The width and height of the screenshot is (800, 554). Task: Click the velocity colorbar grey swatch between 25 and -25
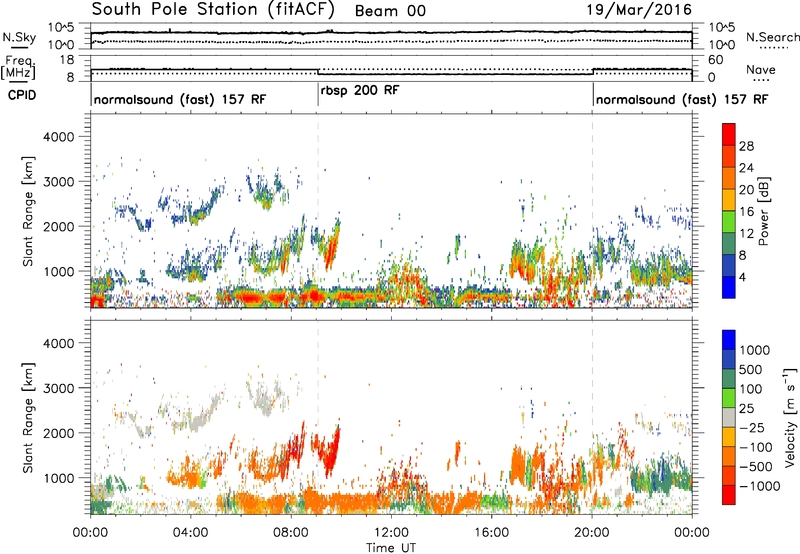coord(728,418)
